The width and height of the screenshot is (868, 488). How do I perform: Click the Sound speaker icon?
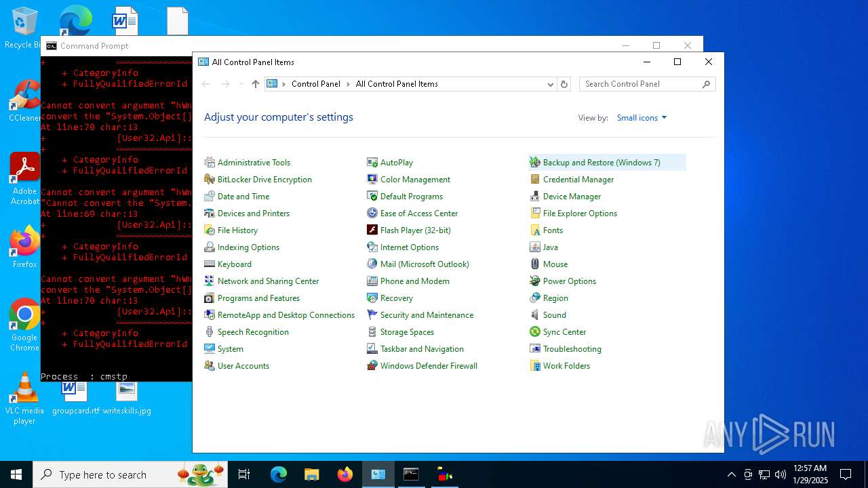click(x=535, y=315)
